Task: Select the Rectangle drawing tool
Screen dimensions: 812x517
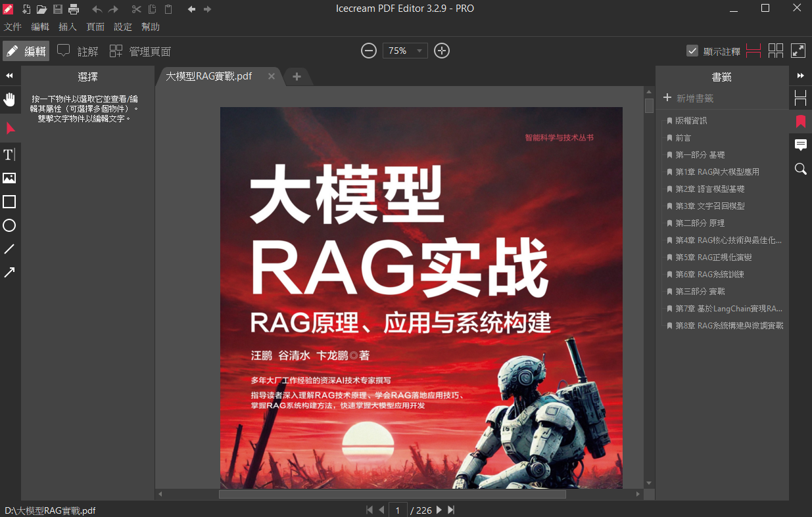Action: [9, 202]
